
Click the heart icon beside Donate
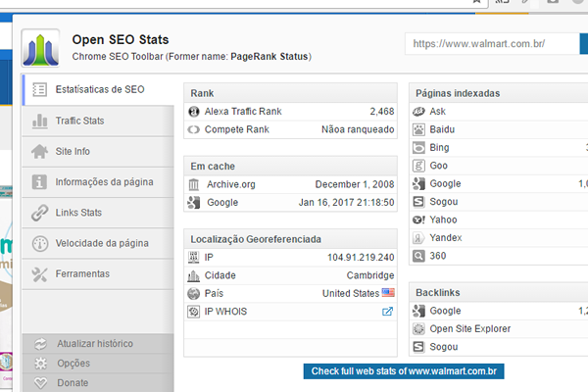(40, 383)
